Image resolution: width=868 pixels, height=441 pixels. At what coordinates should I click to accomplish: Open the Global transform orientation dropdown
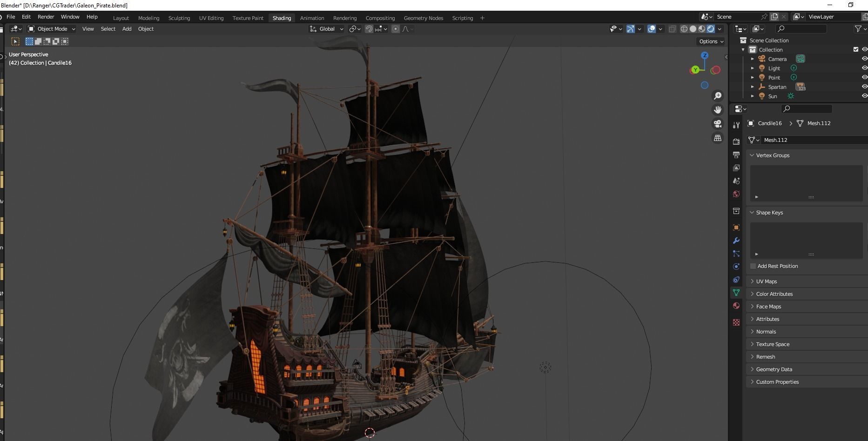[x=327, y=29]
